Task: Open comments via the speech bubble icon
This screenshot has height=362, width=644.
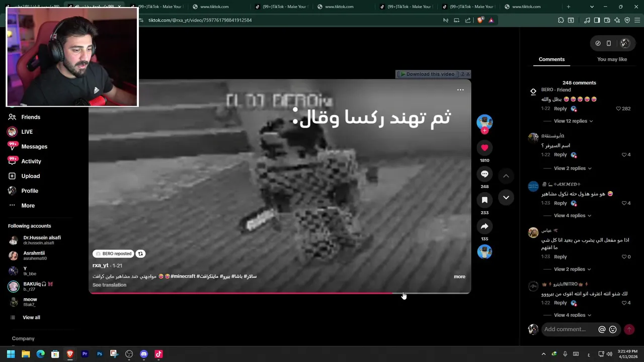Action: pyautogui.click(x=485, y=173)
